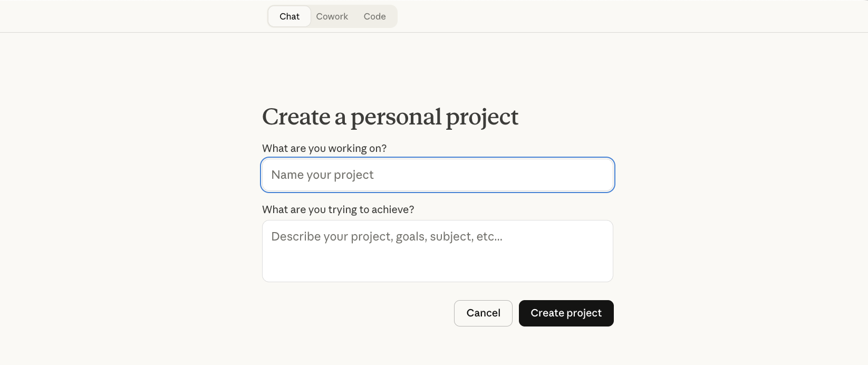
Task: Confirm project creation with the dark button
Action: 566,313
